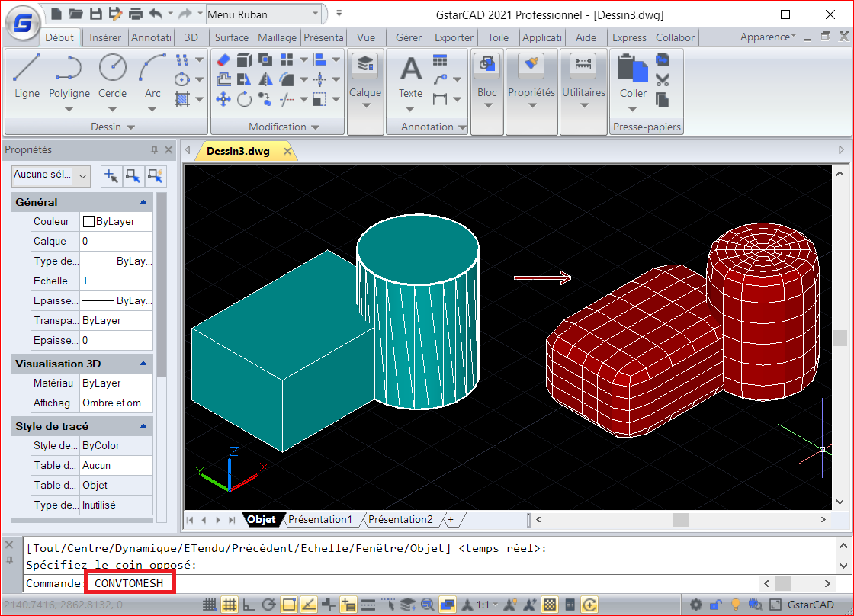Select the Ligne drawing tool
Screen dimensions: 854x616
click(27, 76)
